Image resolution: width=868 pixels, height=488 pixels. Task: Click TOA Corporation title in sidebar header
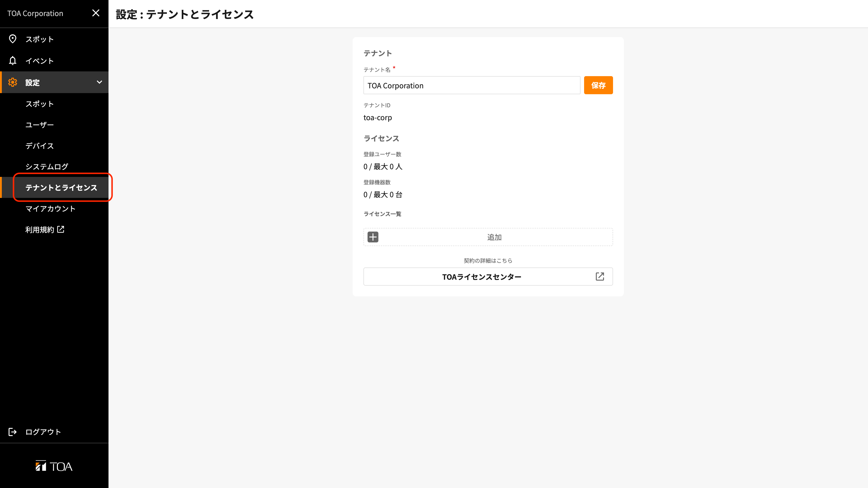[x=35, y=13]
